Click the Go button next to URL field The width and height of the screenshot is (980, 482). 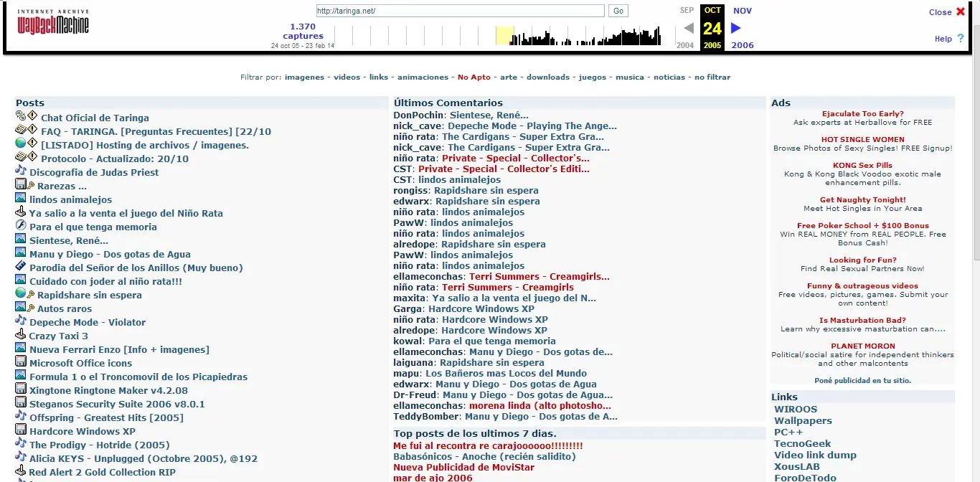click(x=618, y=11)
